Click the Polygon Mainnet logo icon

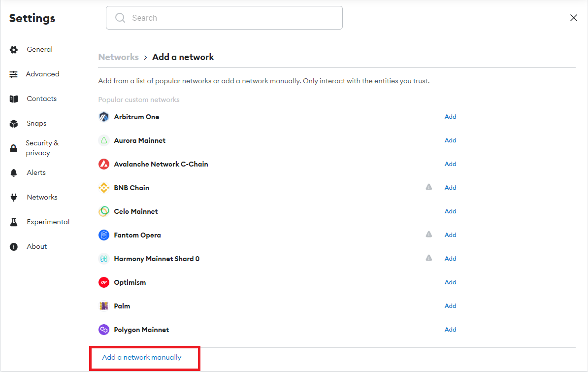103,330
